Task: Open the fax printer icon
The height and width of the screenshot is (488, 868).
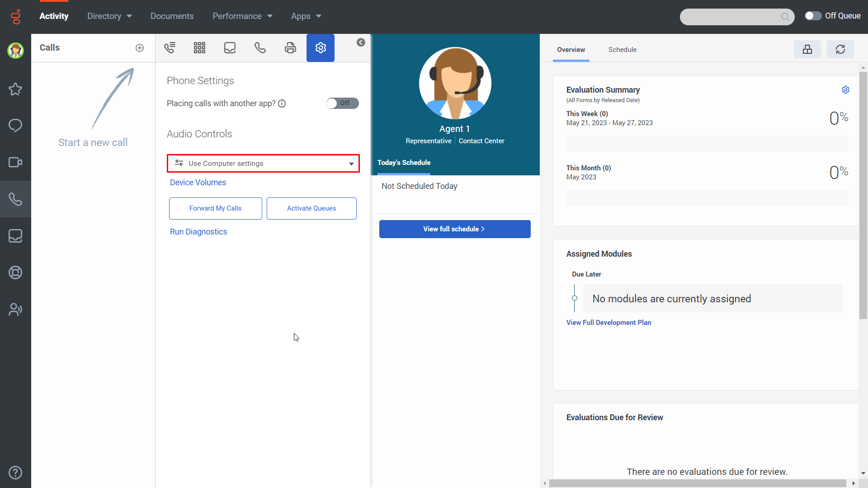Action: point(290,48)
